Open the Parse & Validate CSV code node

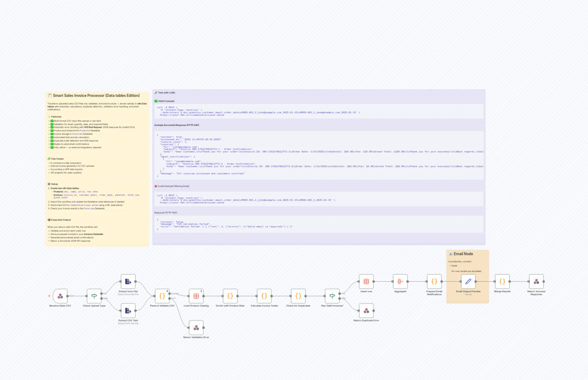(x=162, y=296)
